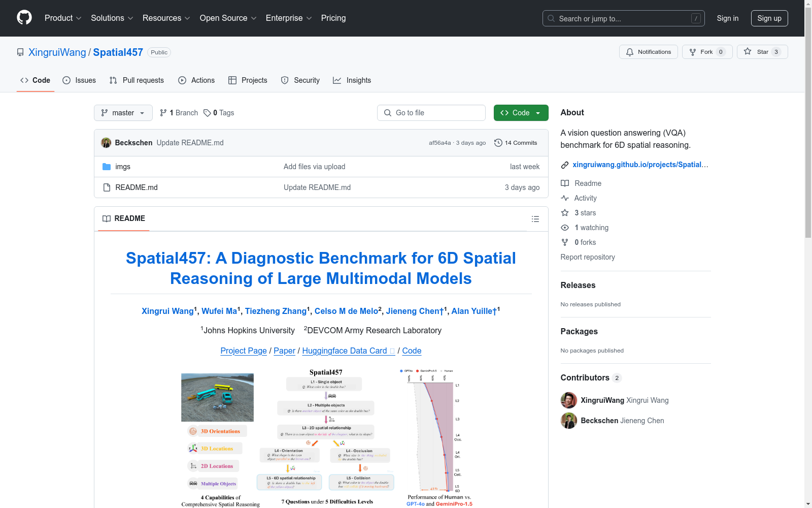The image size is (812, 508).
Task: Visit author Wufei Ma's link
Action: click(219, 311)
